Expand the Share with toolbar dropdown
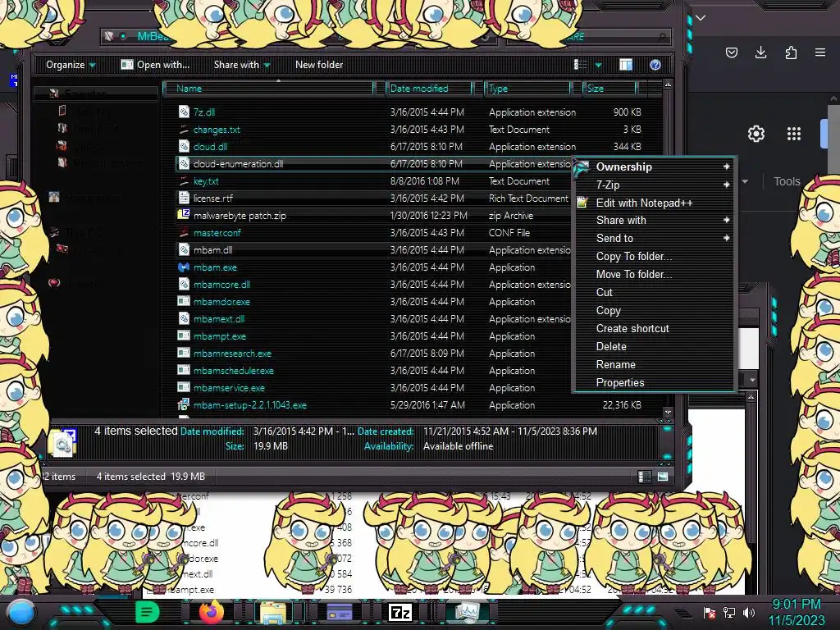 click(x=242, y=65)
